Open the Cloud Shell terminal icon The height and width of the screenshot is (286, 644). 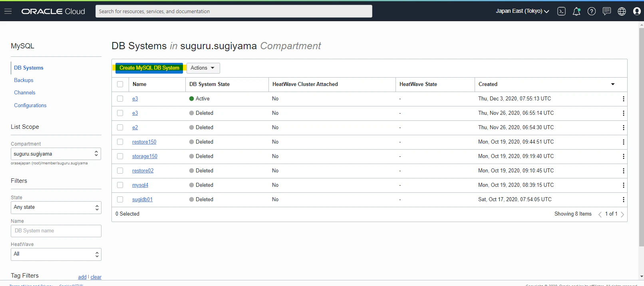coord(561,11)
